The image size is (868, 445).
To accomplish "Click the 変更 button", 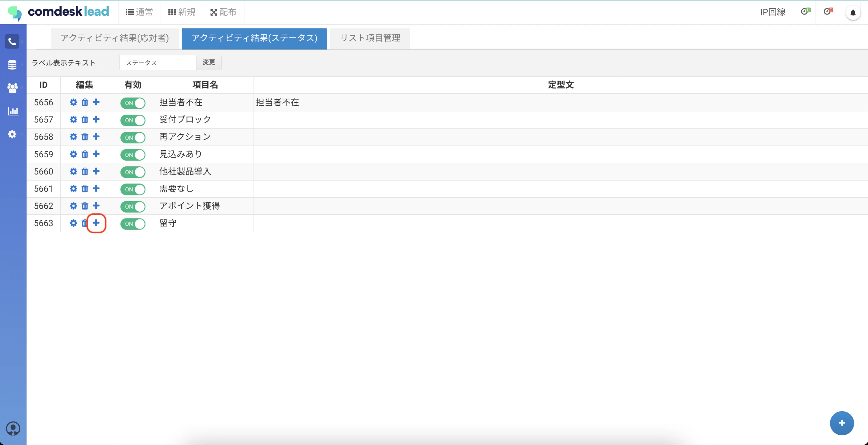I will [209, 62].
